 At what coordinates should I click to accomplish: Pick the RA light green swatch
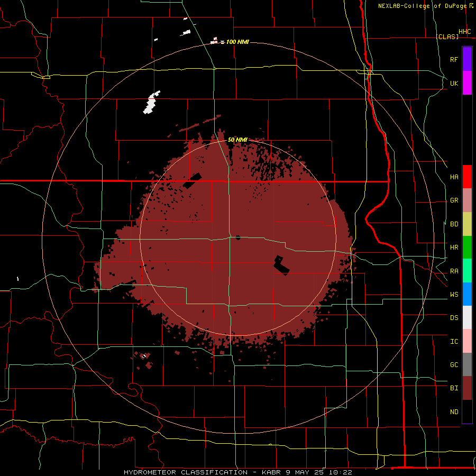click(x=467, y=271)
